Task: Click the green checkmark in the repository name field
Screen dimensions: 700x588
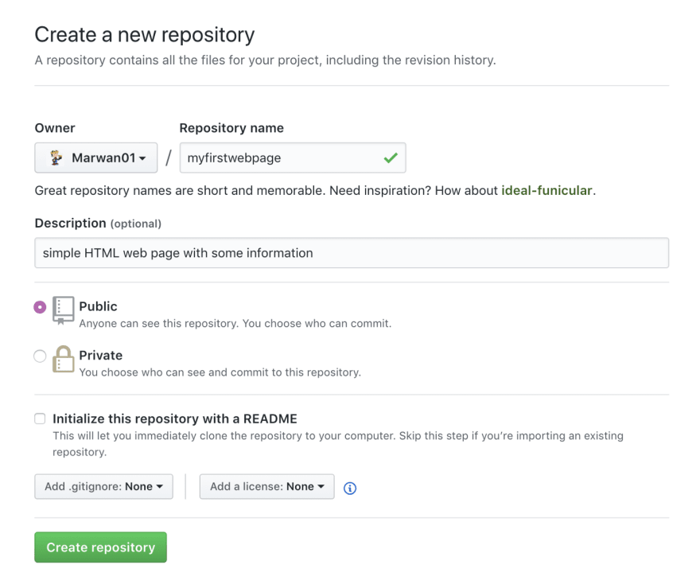Action: click(x=391, y=158)
